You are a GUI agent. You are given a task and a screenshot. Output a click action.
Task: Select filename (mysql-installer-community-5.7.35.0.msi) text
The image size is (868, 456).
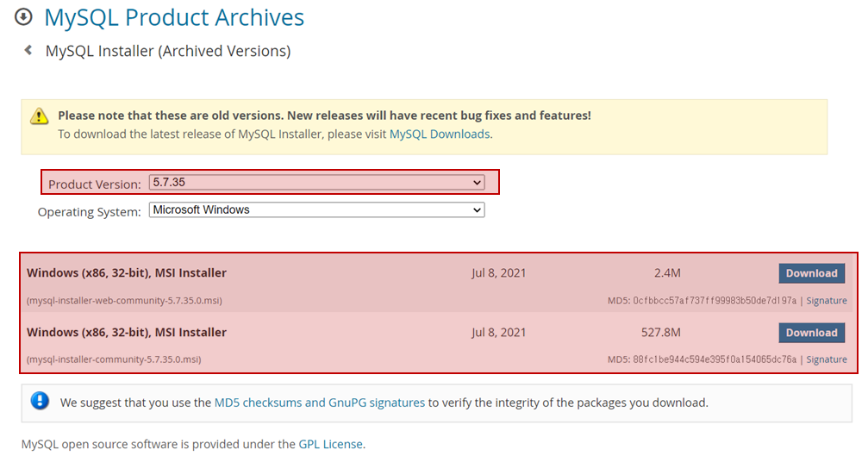(x=114, y=359)
